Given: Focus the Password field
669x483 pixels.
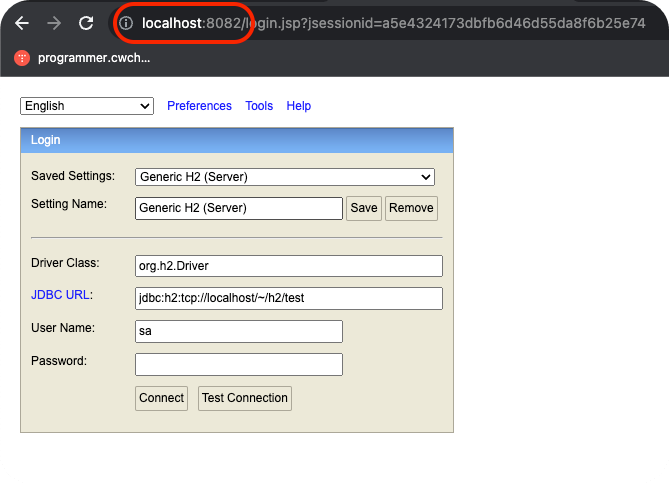Looking at the screenshot, I should tap(239, 364).
